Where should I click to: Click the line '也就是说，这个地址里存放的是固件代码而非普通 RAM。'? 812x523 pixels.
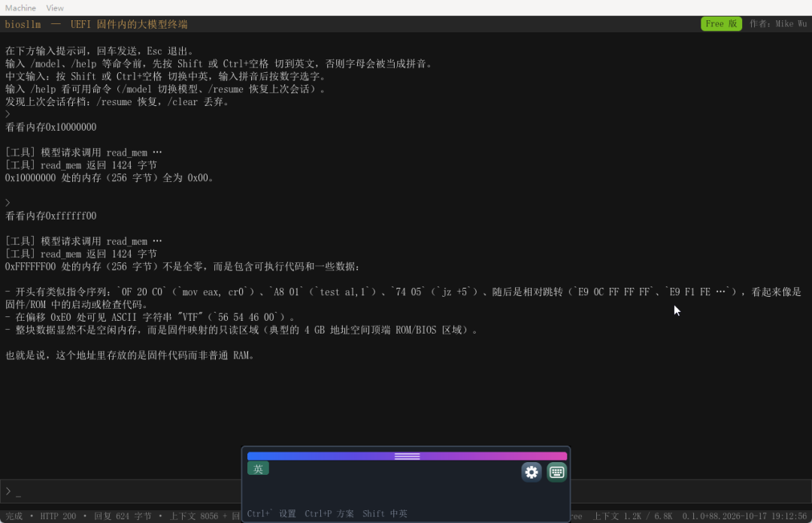pos(129,355)
